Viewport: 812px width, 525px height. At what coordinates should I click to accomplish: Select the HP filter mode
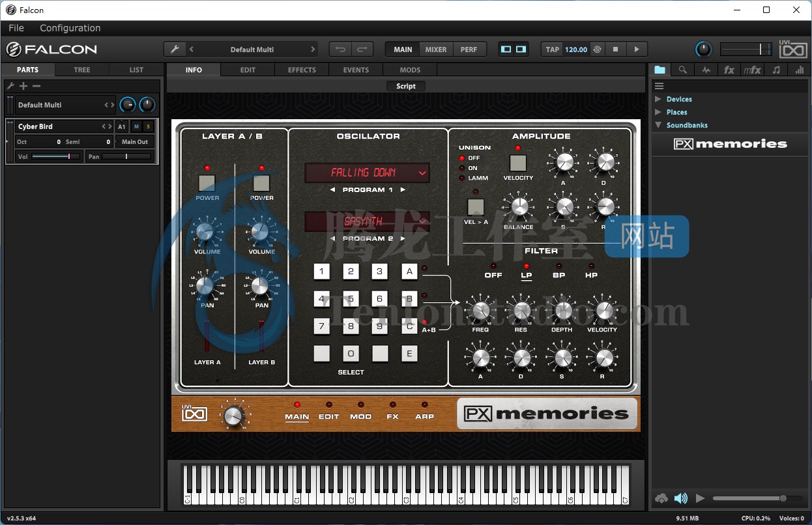pyautogui.click(x=592, y=275)
